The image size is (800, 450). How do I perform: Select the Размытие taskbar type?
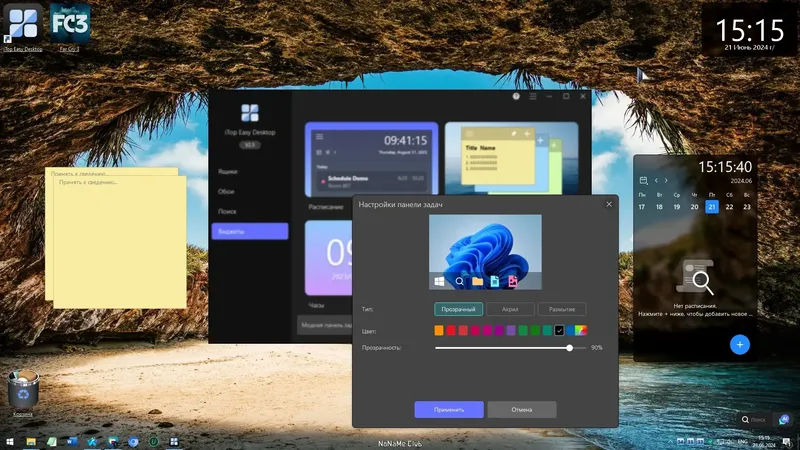point(562,309)
